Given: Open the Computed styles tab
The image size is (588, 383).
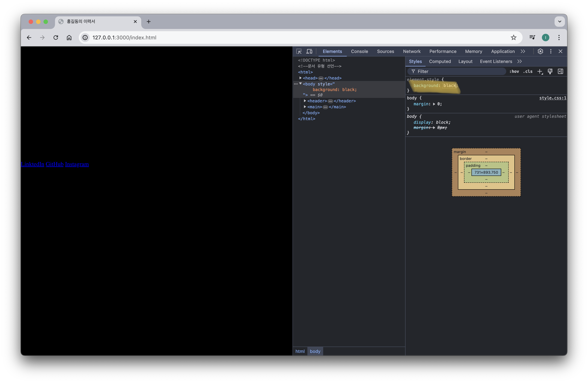Looking at the screenshot, I should coord(440,61).
